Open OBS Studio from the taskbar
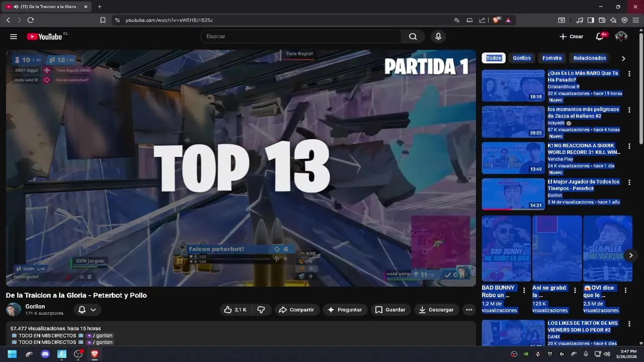 click(78, 354)
